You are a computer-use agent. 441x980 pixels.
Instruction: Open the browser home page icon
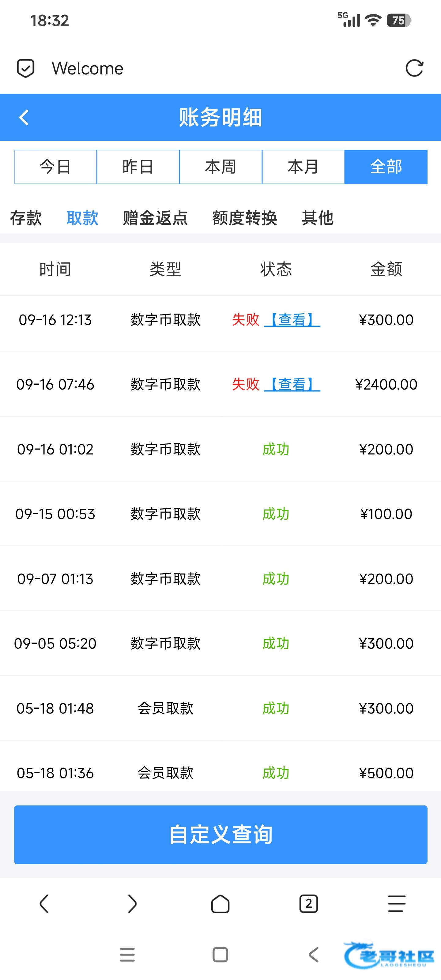(x=220, y=903)
